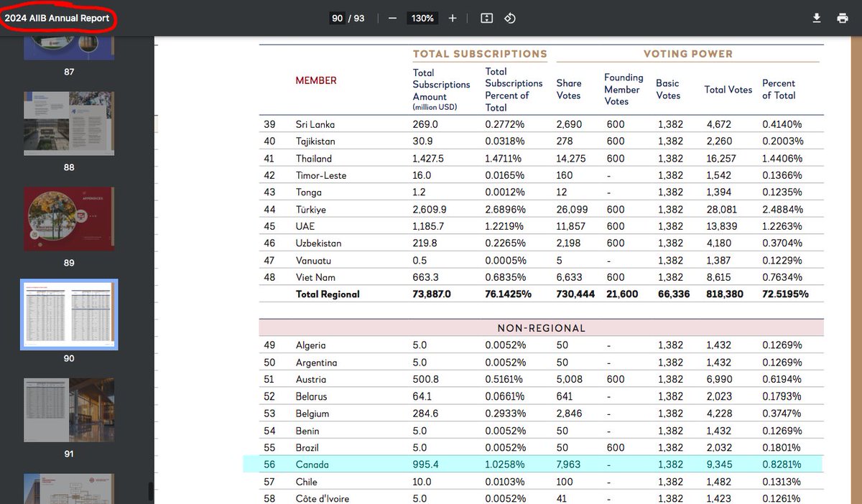The width and height of the screenshot is (862, 504).
Task: Click the NON-REGIONAL section heading
Action: (x=542, y=328)
